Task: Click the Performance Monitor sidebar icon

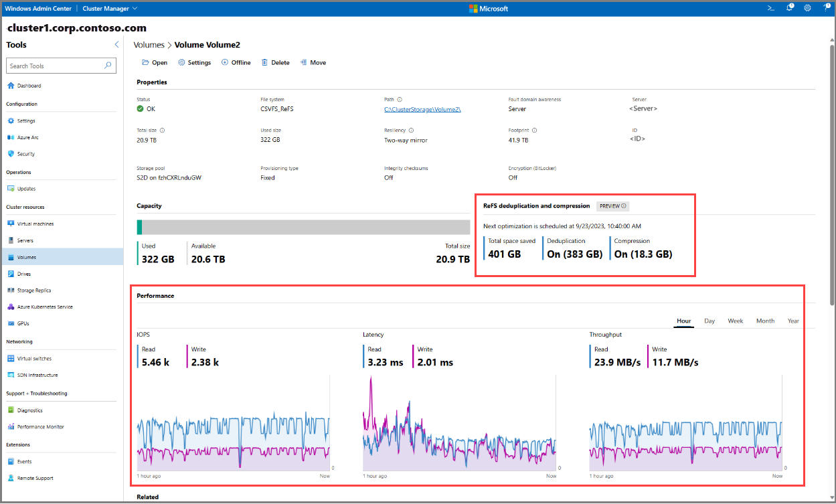Action: pyautogui.click(x=11, y=426)
